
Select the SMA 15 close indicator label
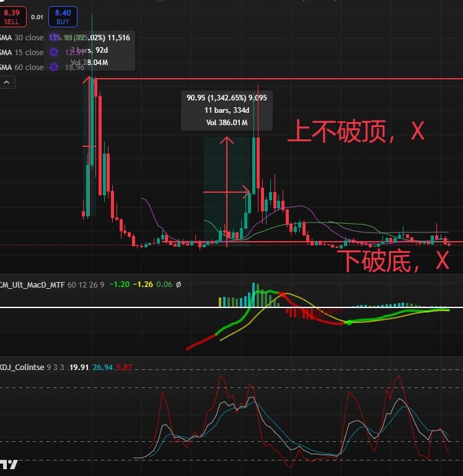pyautogui.click(x=22, y=52)
